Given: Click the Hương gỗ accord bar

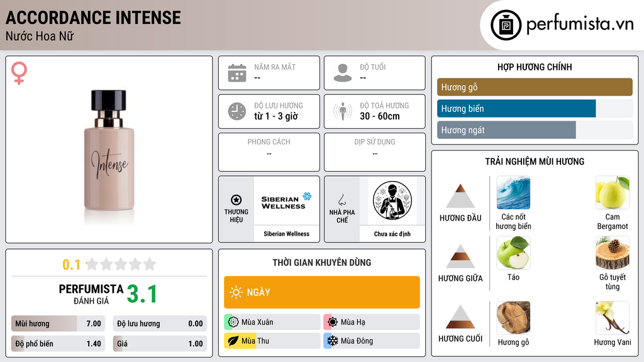Looking at the screenshot, I should (x=535, y=87).
